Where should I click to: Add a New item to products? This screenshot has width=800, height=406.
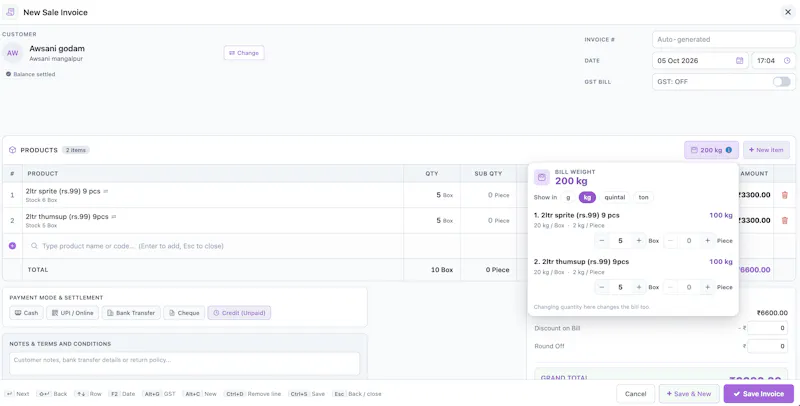pos(766,150)
